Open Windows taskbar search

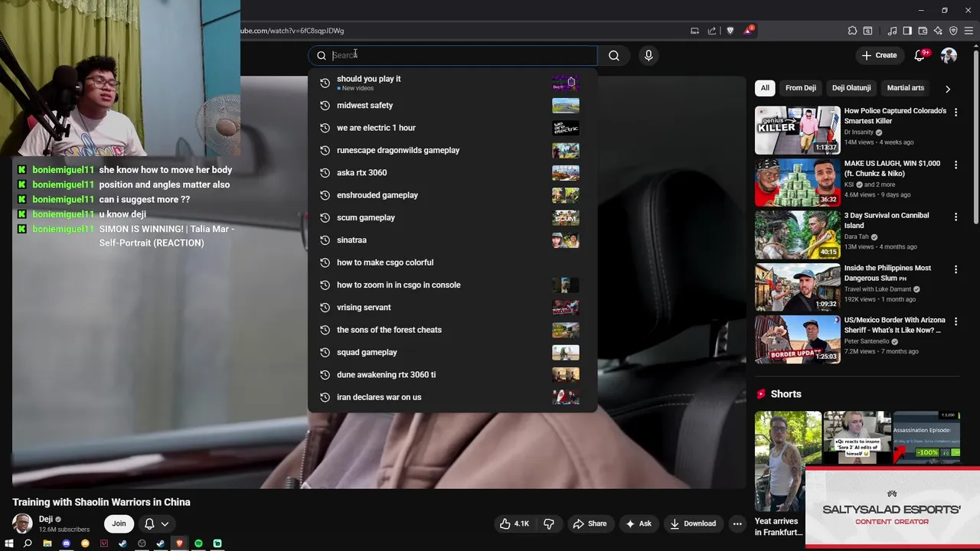pyautogui.click(x=28, y=543)
